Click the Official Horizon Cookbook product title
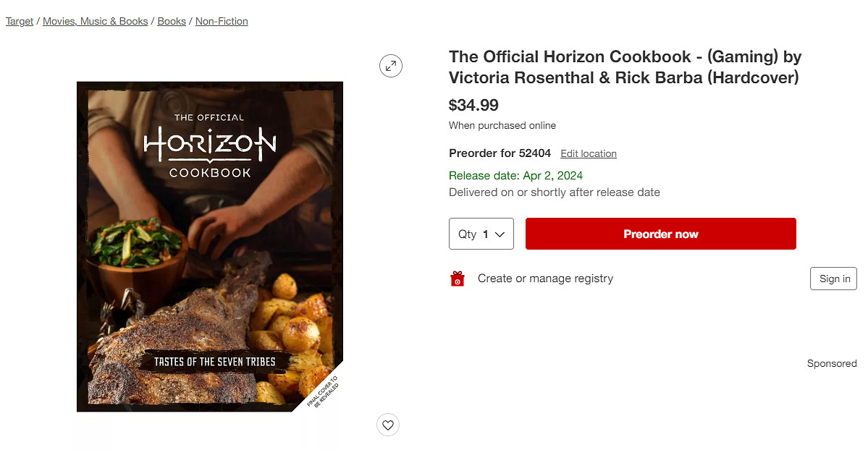This screenshot has height=458, width=868. click(x=625, y=67)
